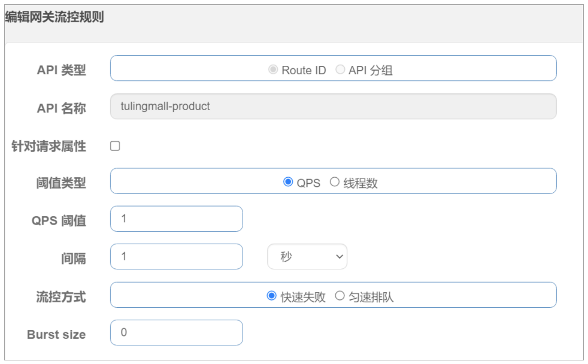The image size is (588, 364).
Task: Choose 线程数 as the 阈值类型
Action: pos(335,182)
